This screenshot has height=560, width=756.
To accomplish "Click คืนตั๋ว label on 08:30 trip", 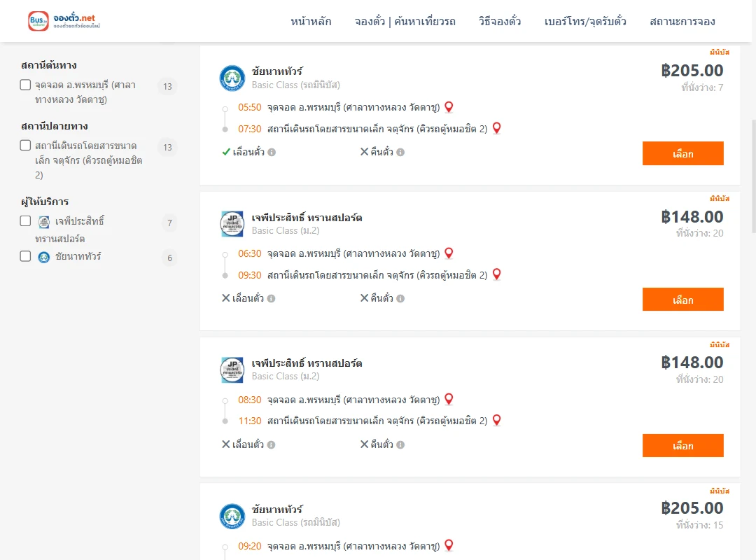I will coord(382,444).
